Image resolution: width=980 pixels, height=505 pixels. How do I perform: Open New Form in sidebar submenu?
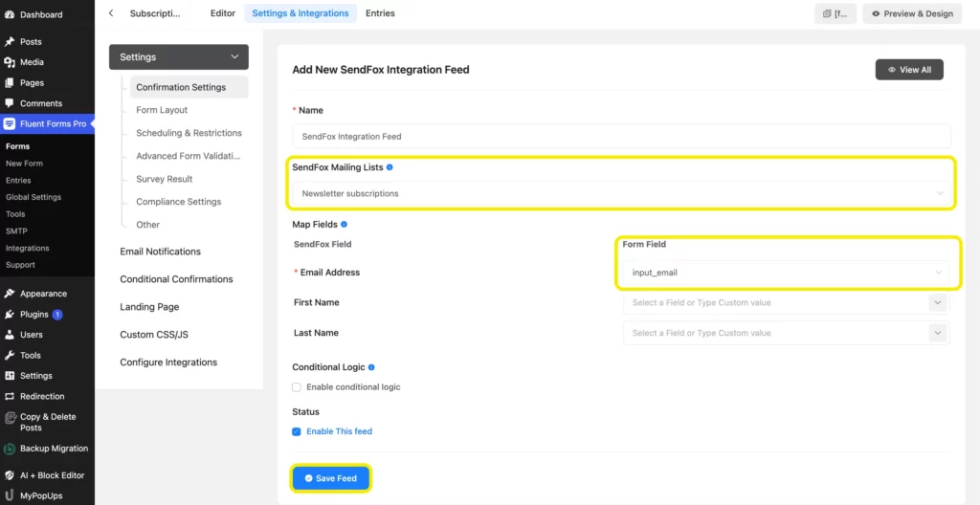click(x=24, y=164)
